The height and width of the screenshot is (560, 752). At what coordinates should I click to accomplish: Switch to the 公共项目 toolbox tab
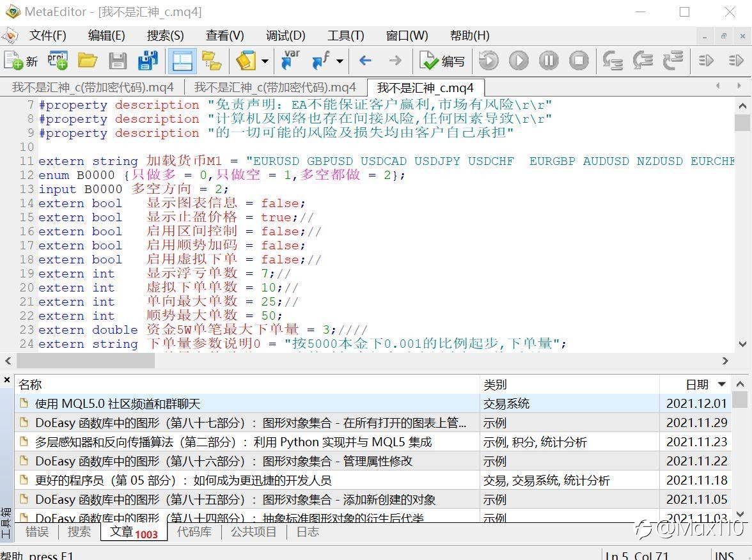coord(254,532)
